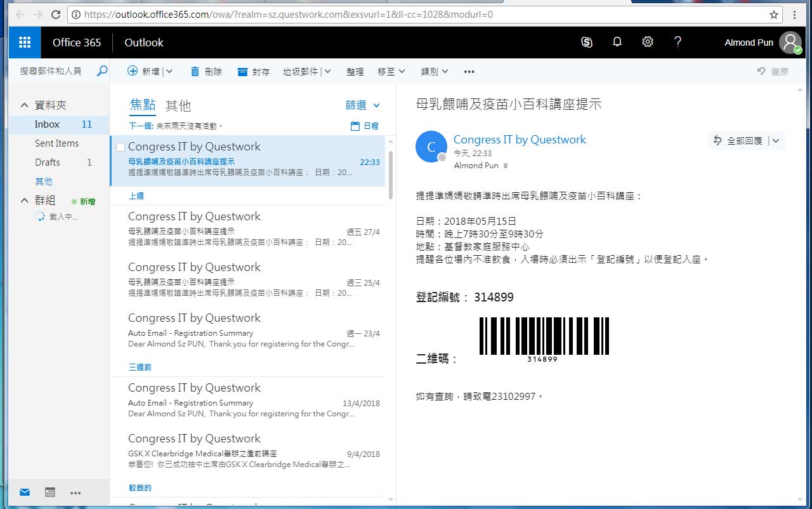Create a new item with the plus icon
The width and height of the screenshot is (812, 509).
coord(133,71)
